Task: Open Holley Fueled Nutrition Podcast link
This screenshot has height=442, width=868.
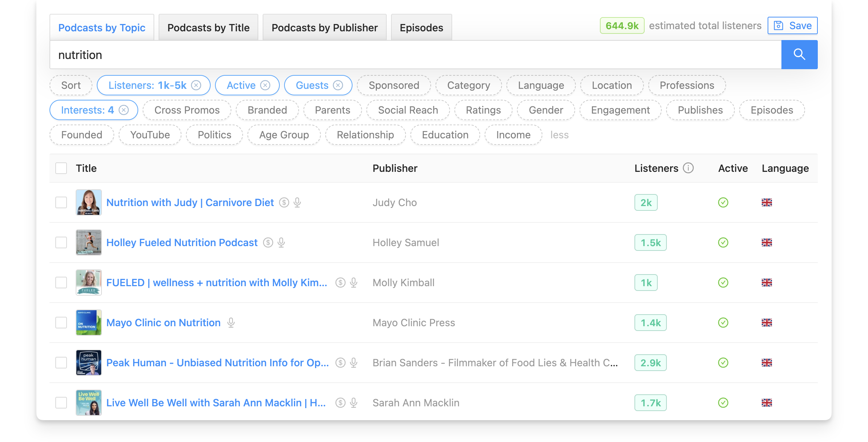Action: [x=182, y=242]
